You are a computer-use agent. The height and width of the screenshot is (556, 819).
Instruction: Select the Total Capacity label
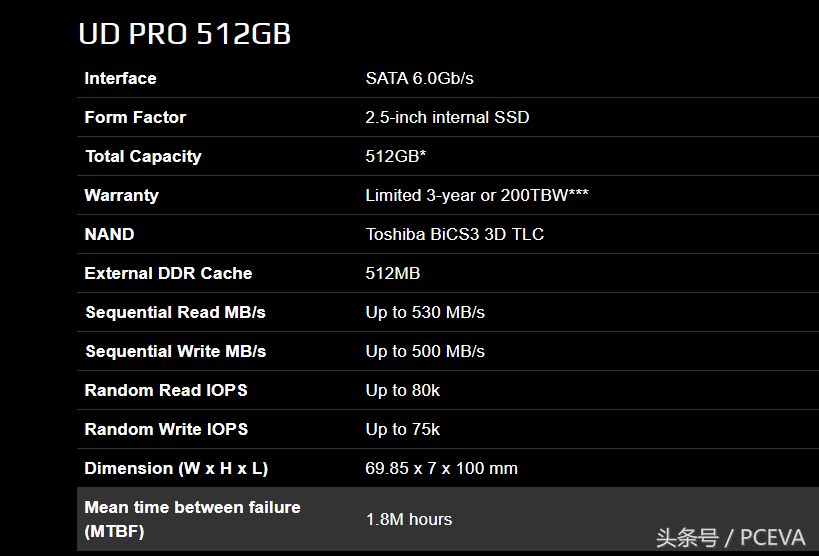click(143, 156)
